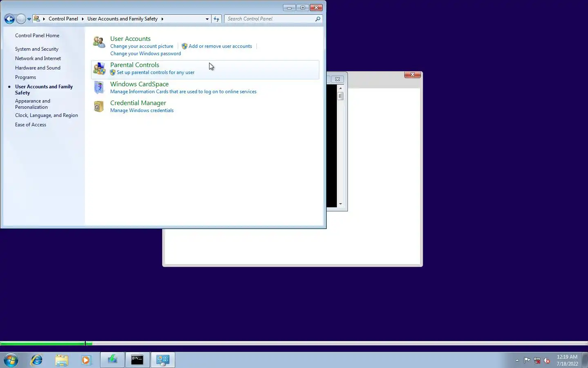The height and width of the screenshot is (368, 588).
Task: Maximize the Control Panel window
Action: 303,8
